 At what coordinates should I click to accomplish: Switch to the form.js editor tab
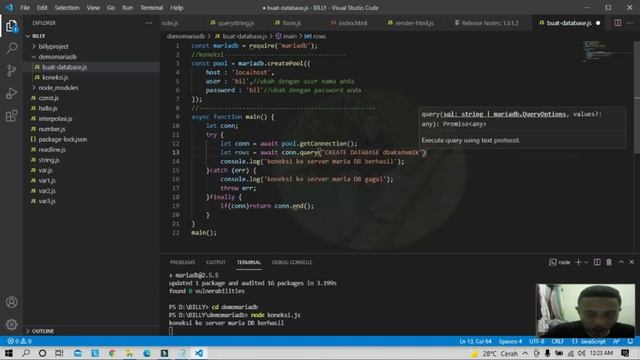[288, 23]
